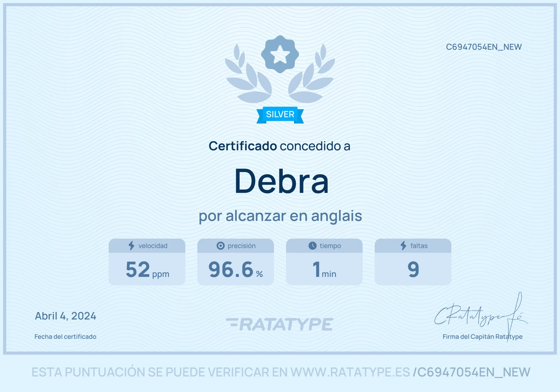The height and width of the screenshot is (392, 560).
Task: Select the recipient name Debra
Action: click(x=282, y=181)
